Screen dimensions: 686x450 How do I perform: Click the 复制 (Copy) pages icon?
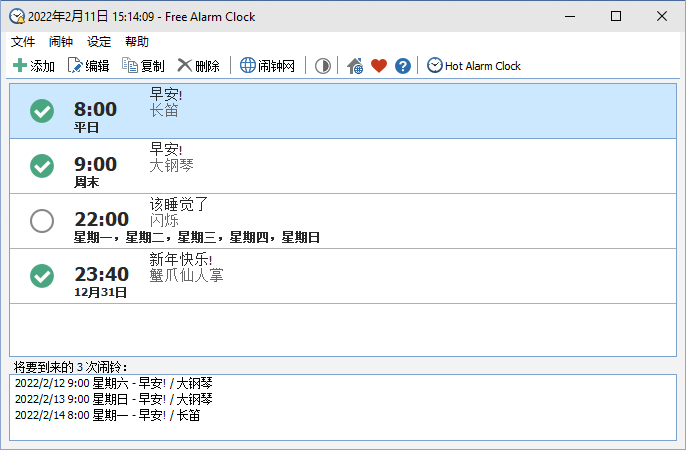coord(130,66)
